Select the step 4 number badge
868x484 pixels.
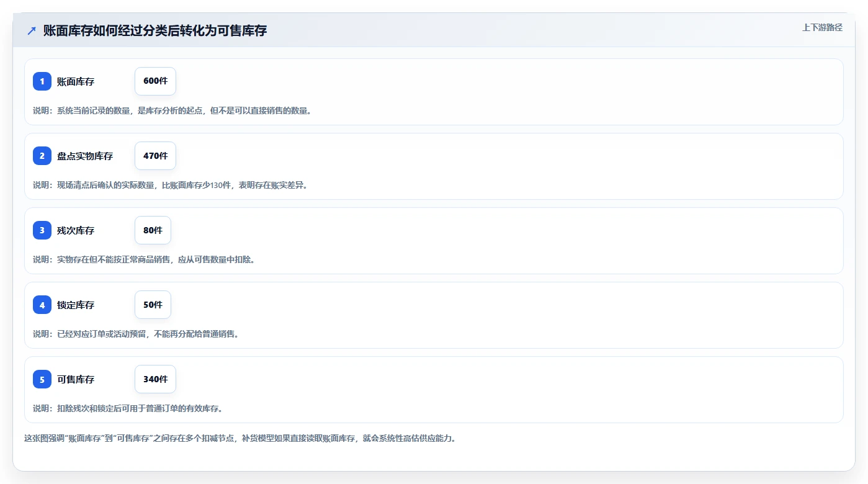(x=42, y=305)
